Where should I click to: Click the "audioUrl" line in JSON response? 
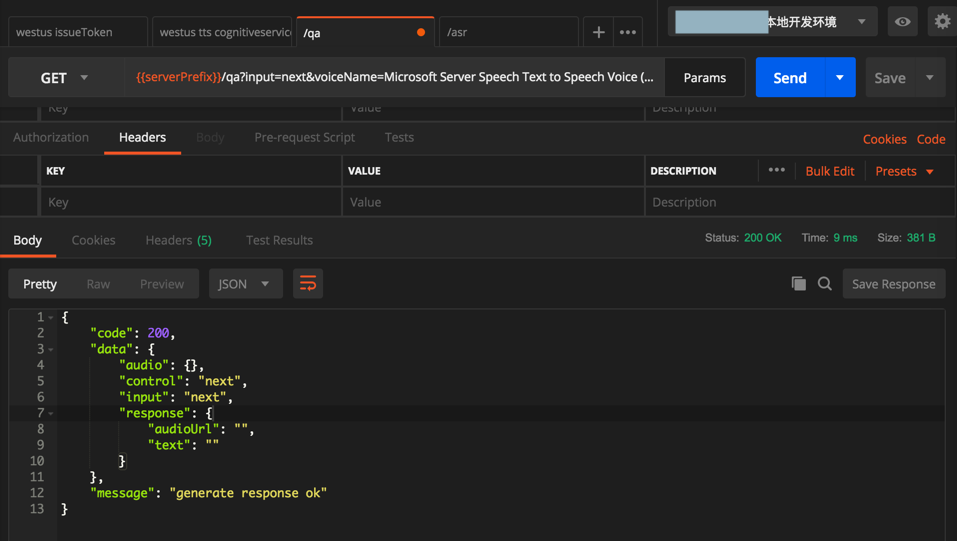tap(201, 429)
